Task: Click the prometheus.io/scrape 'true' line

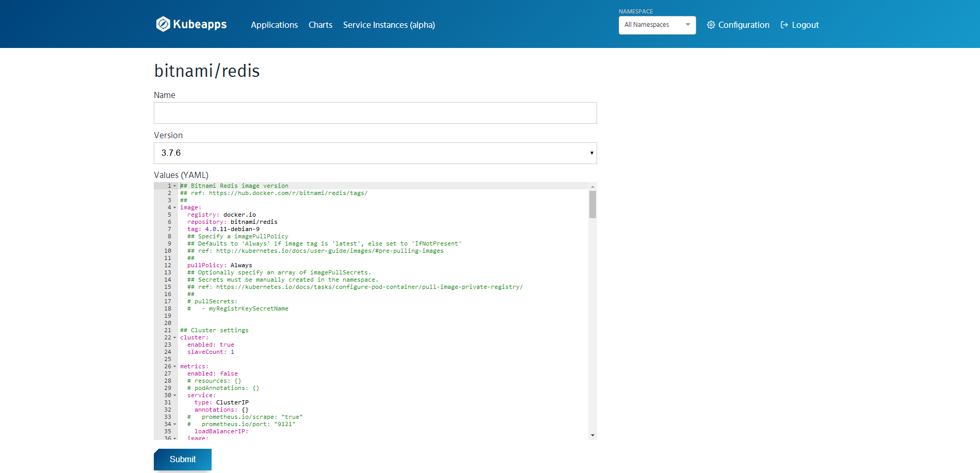Action: click(245, 417)
